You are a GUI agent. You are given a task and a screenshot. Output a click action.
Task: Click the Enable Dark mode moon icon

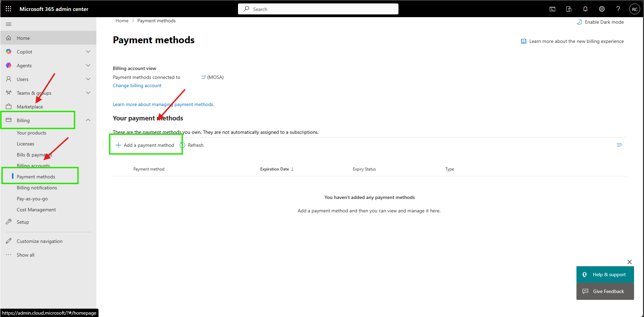[580, 22]
